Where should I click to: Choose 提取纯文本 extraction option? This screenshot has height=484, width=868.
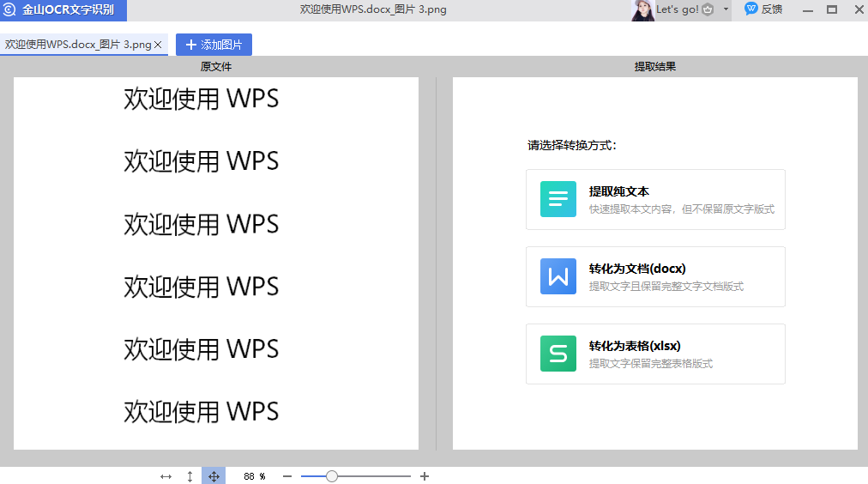[x=655, y=199]
